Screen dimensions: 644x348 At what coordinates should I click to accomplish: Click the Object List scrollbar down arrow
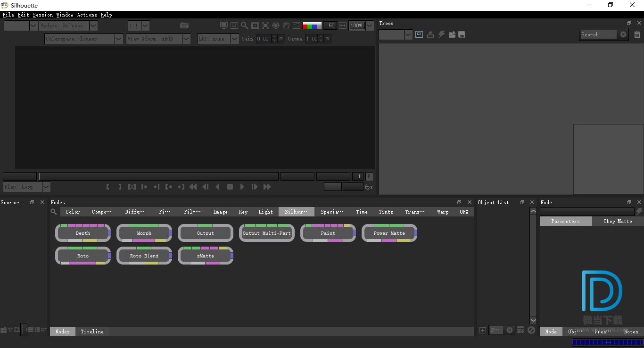[x=533, y=320]
